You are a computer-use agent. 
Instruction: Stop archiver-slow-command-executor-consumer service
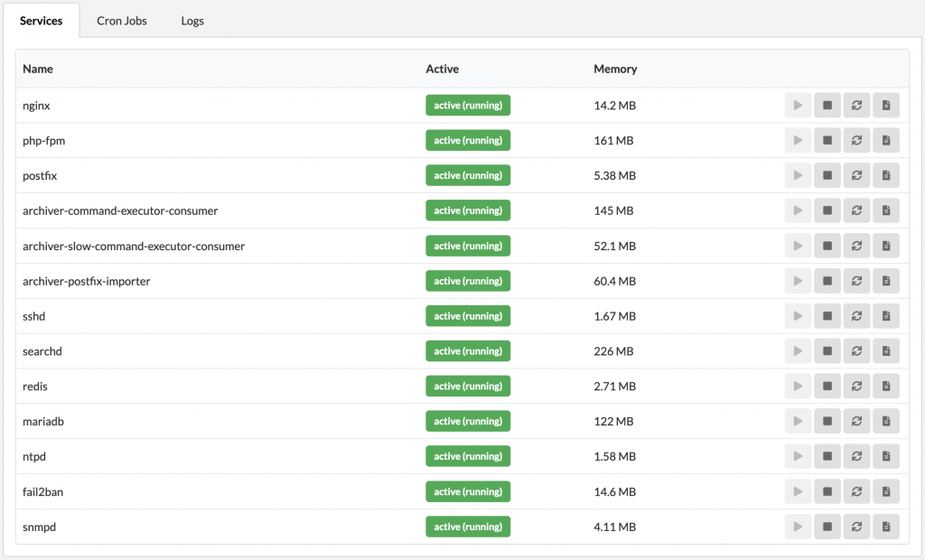click(827, 246)
